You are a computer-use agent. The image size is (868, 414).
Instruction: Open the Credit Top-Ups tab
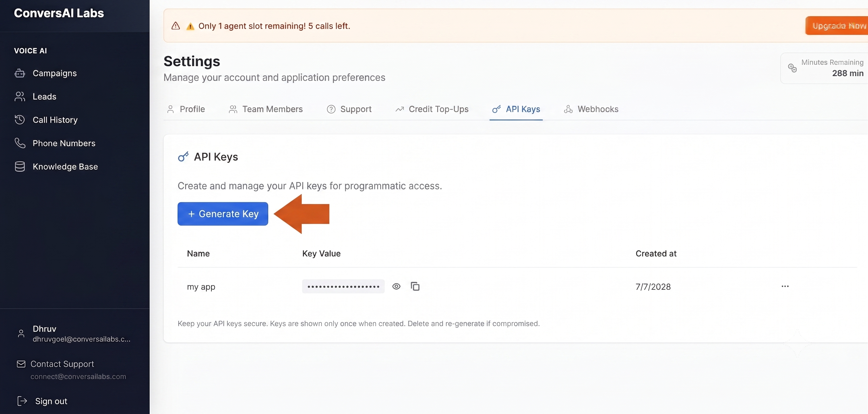[x=432, y=109]
